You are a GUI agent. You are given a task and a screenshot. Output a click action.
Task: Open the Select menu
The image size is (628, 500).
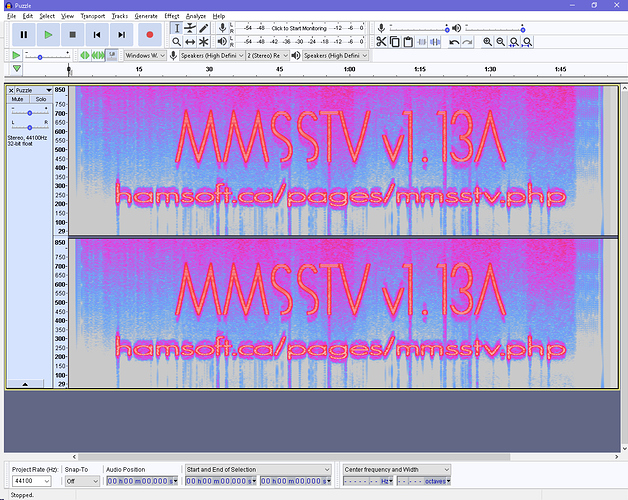[x=47, y=16]
